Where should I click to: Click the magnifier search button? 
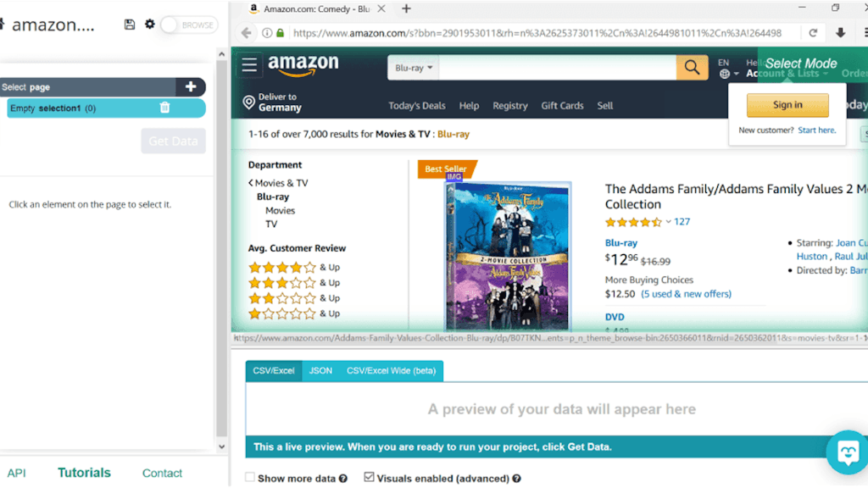tap(692, 68)
